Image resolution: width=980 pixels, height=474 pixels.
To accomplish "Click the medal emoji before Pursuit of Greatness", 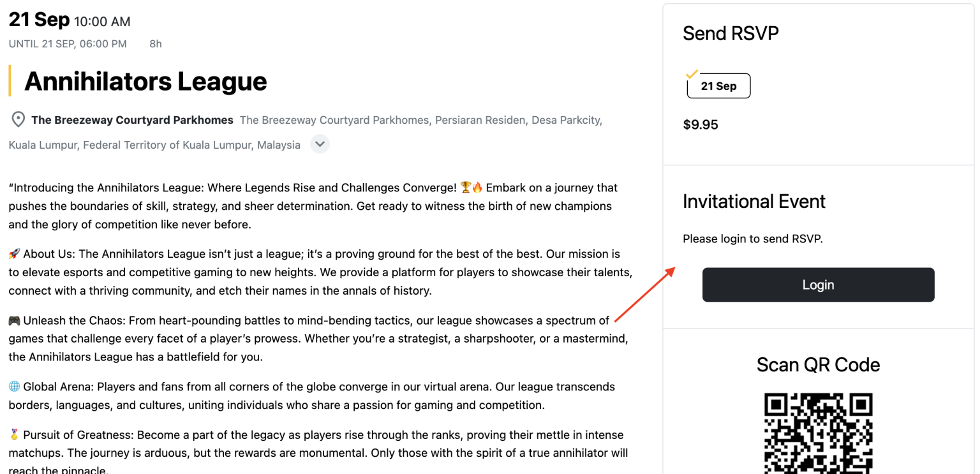I will [x=14, y=435].
